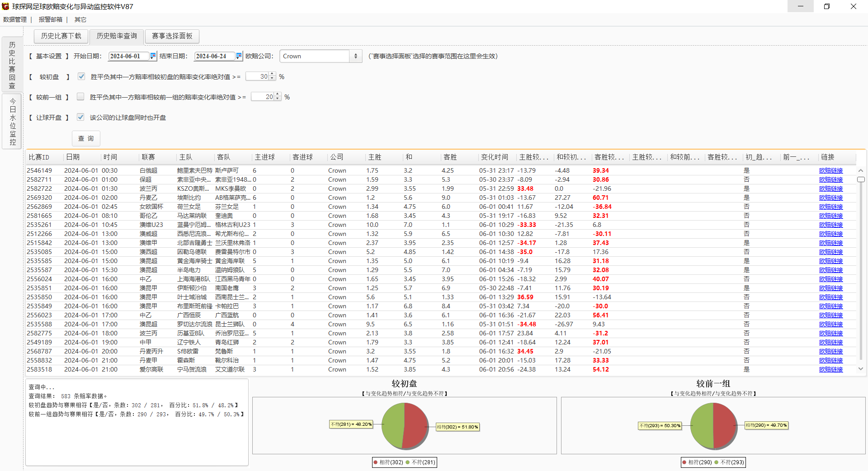Switch to the 历史比赛下载 tab
Viewport: 868px width, 471px height.
pyautogui.click(x=61, y=36)
